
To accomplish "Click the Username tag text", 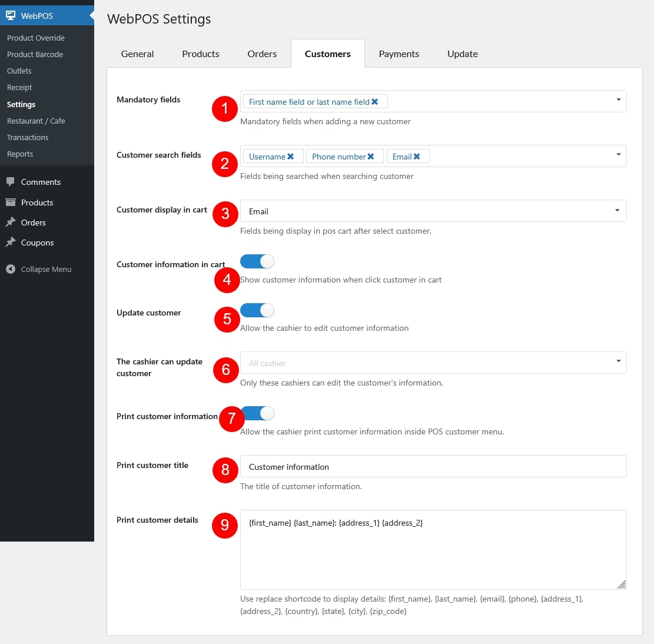I will (267, 157).
